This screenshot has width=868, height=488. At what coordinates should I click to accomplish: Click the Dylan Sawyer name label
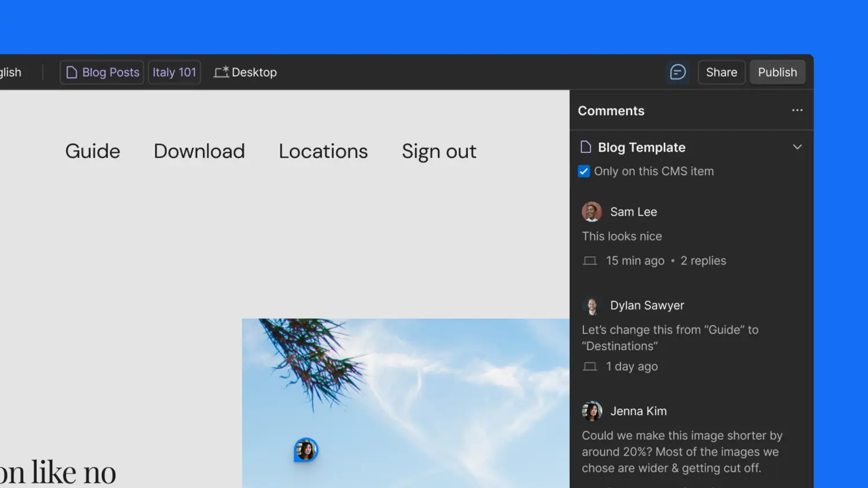pyautogui.click(x=647, y=305)
